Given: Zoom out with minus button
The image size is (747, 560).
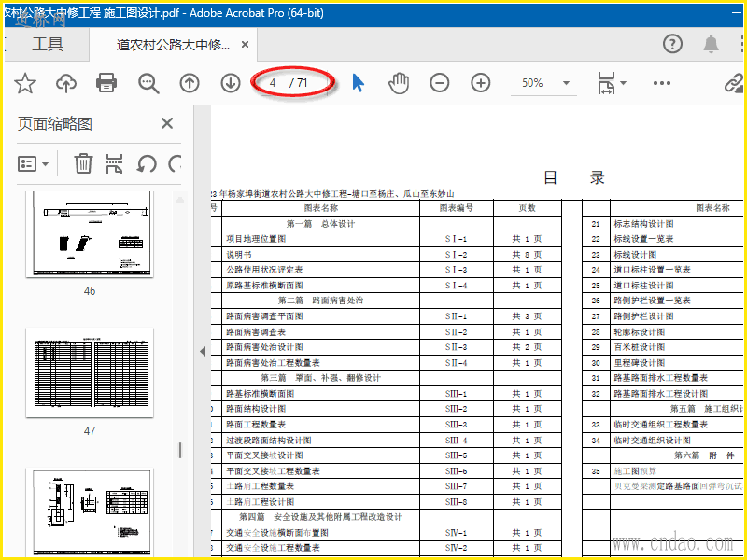Looking at the screenshot, I should tap(440, 83).
